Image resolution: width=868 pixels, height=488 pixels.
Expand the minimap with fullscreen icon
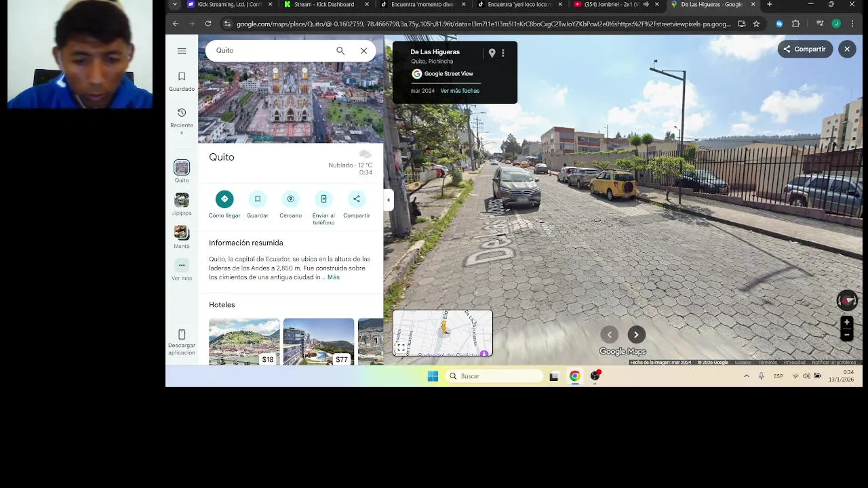[401, 348]
